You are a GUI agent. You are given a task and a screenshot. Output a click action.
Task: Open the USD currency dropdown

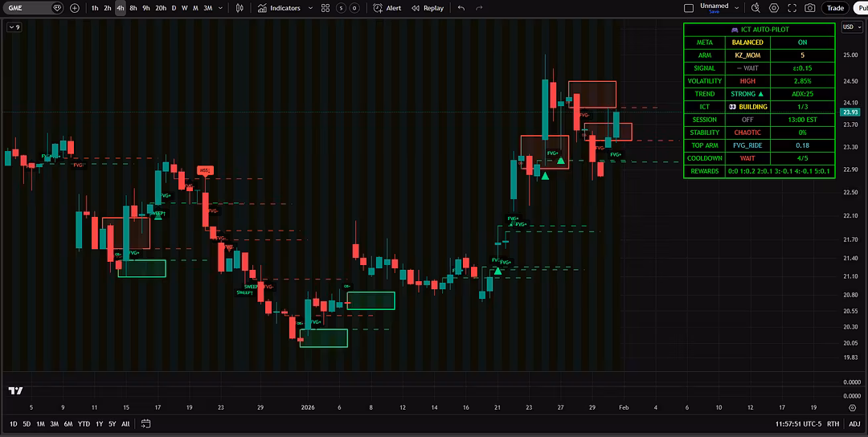click(x=850, y=27)
